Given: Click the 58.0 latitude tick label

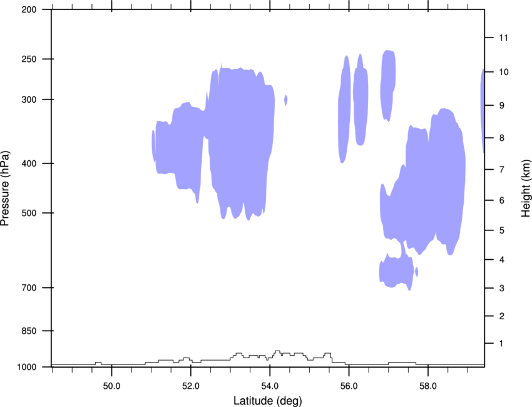Looking at the screenshot, I should click(428, 386).
